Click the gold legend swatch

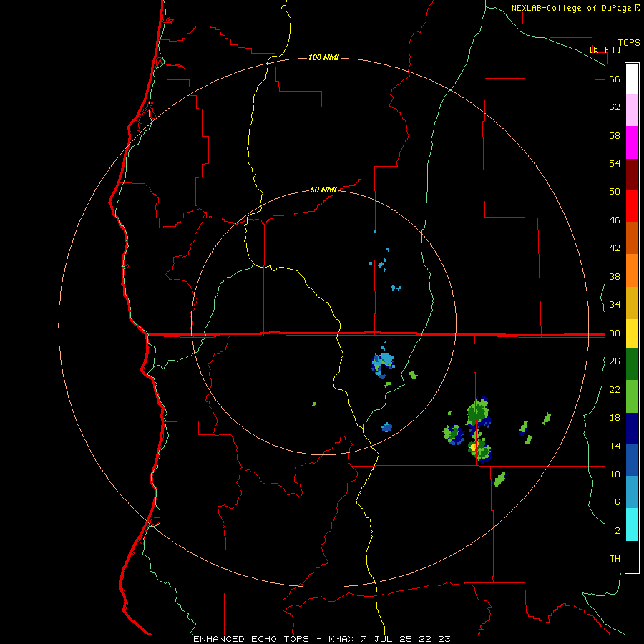coord(632,303)
